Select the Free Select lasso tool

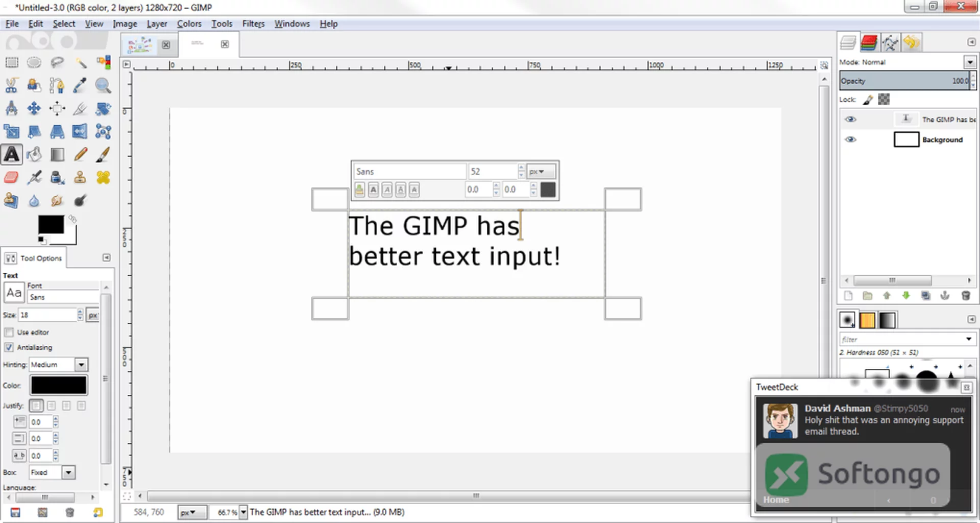click(x=57, y=63)
